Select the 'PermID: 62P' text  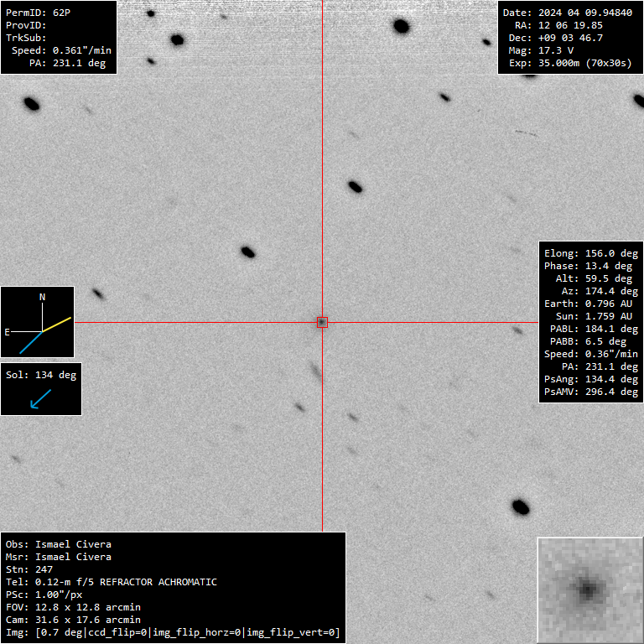pos(39,13)
